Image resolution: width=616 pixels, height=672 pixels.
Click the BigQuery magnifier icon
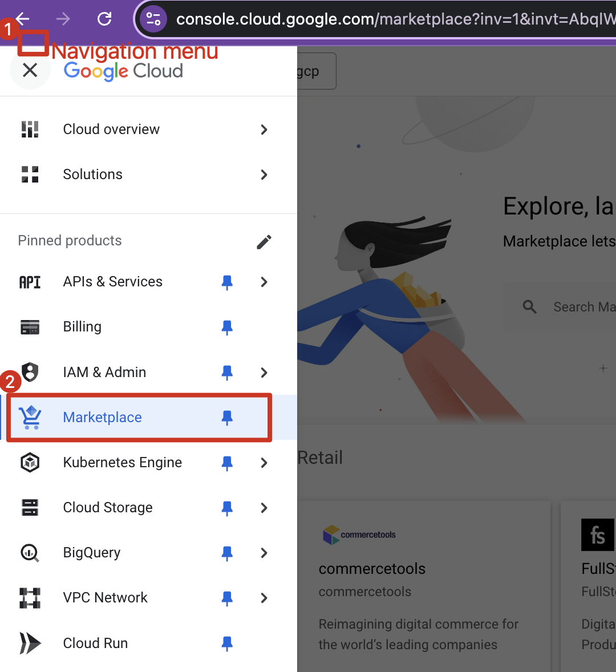tap(30, 553)
